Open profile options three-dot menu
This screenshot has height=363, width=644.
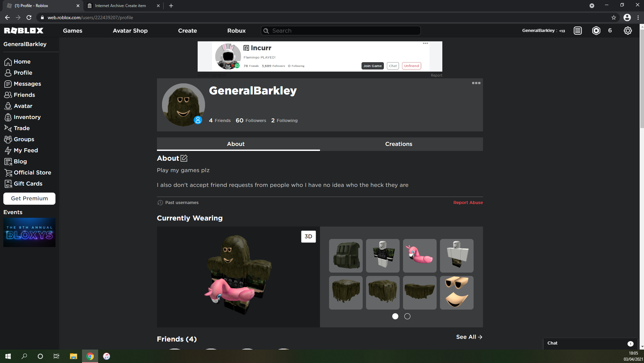point(476,83)
